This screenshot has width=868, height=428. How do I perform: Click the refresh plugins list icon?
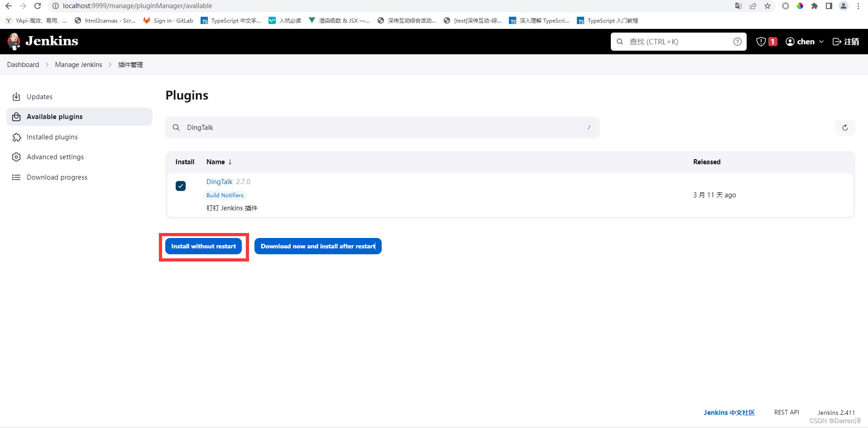pyautogui.click(x=845, y=128)
